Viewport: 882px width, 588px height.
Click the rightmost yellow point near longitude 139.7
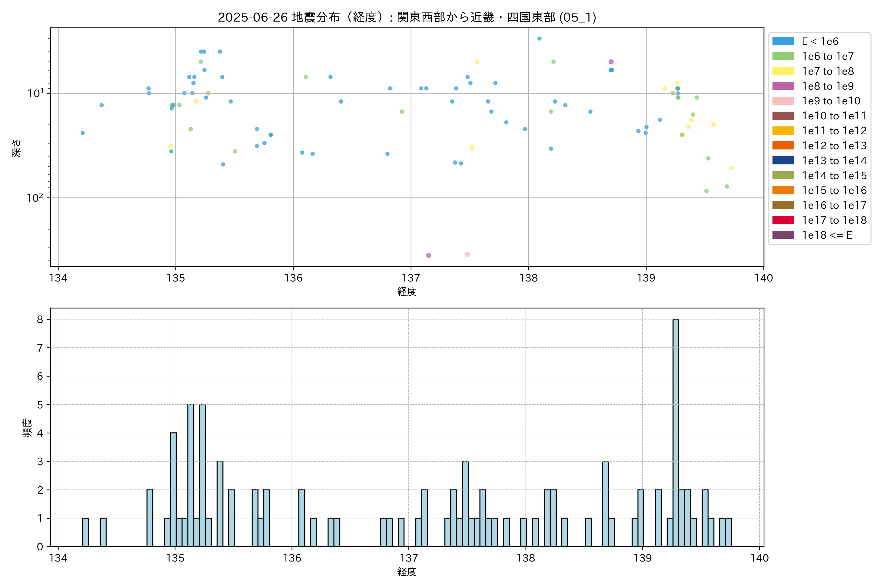point(731,168)
